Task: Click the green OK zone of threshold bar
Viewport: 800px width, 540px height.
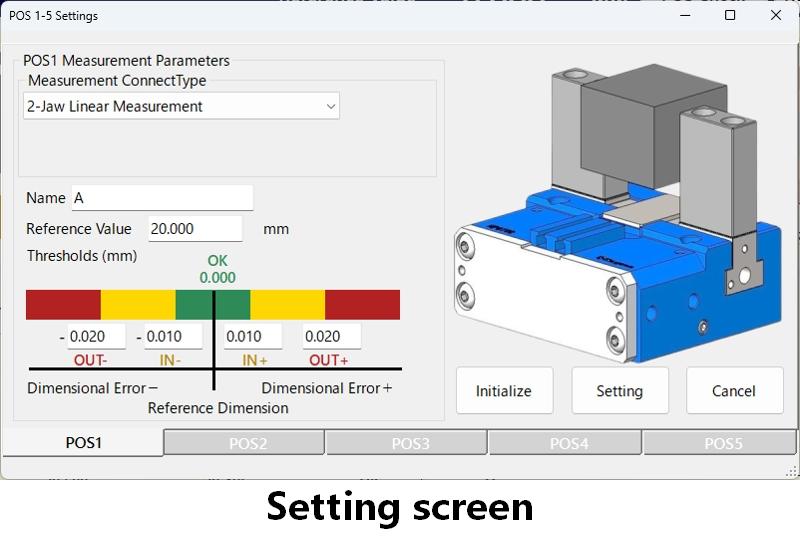Action: coord(213,305)
